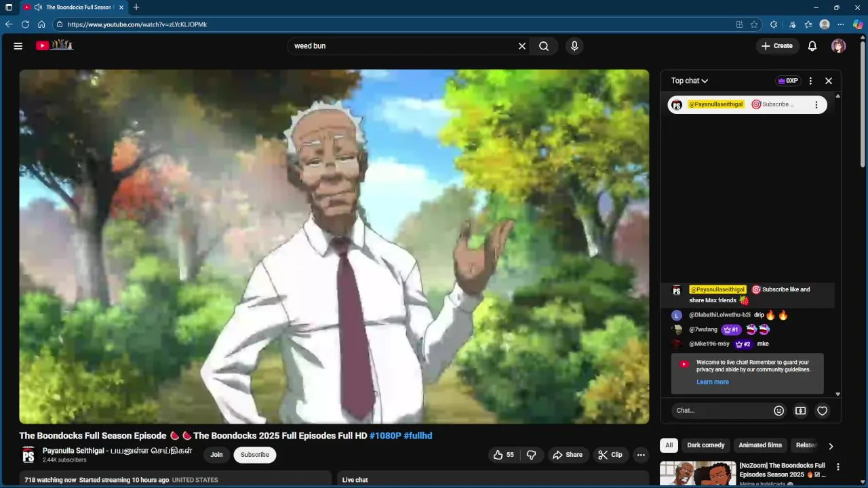This screenshot has width=868, height=488.
Task: Open #1080P hashtag link
Action: point(385,436)
